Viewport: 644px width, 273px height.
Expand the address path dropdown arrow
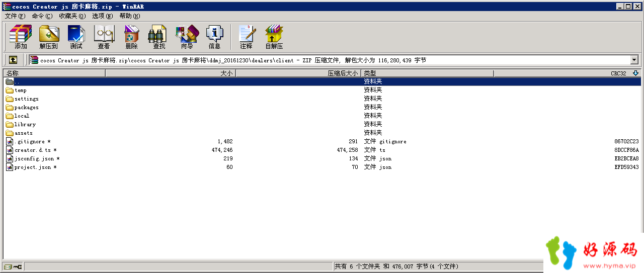634,60
